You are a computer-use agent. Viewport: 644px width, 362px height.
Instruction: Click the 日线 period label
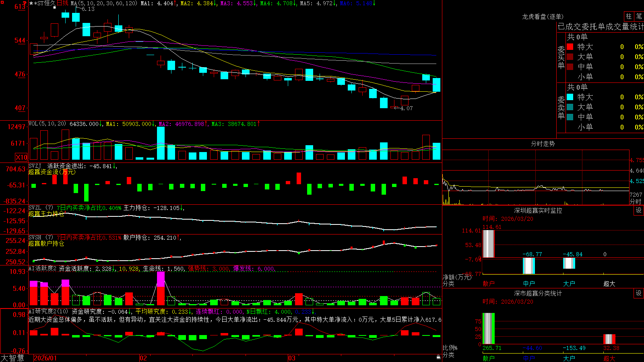[62, 3]
